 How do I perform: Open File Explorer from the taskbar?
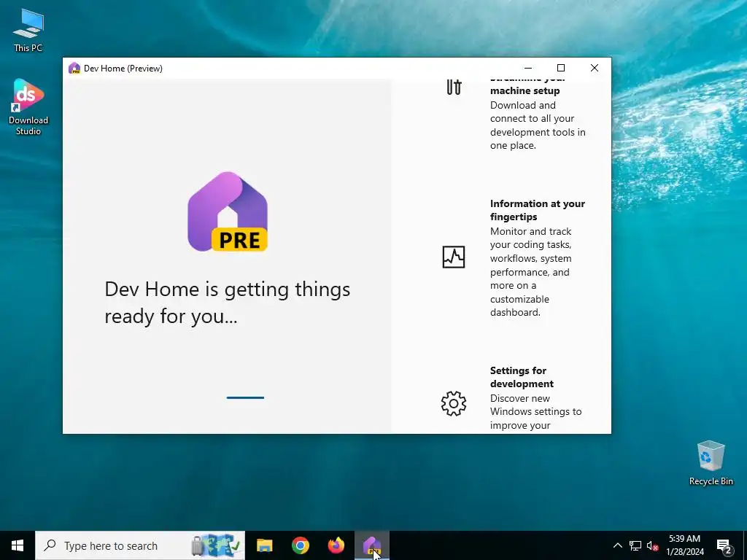pyautogui.click(x=264, y=545)
